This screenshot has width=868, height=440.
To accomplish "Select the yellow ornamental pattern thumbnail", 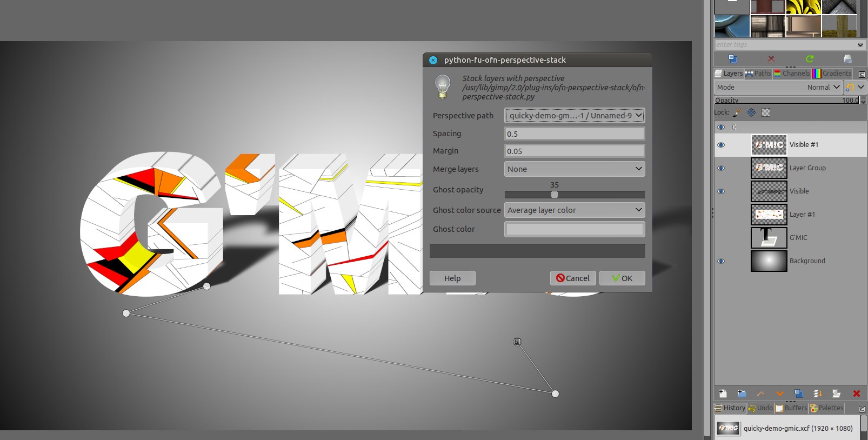I will point(803,7).
